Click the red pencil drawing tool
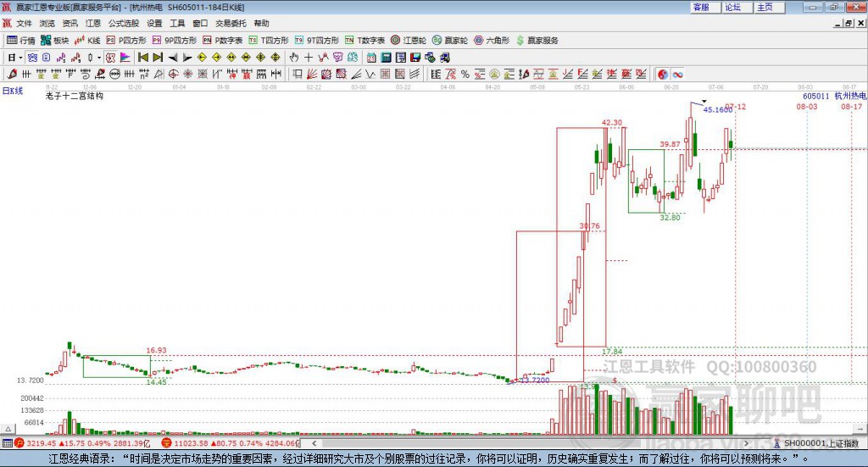The image size is (868, 467). (12, 74)
